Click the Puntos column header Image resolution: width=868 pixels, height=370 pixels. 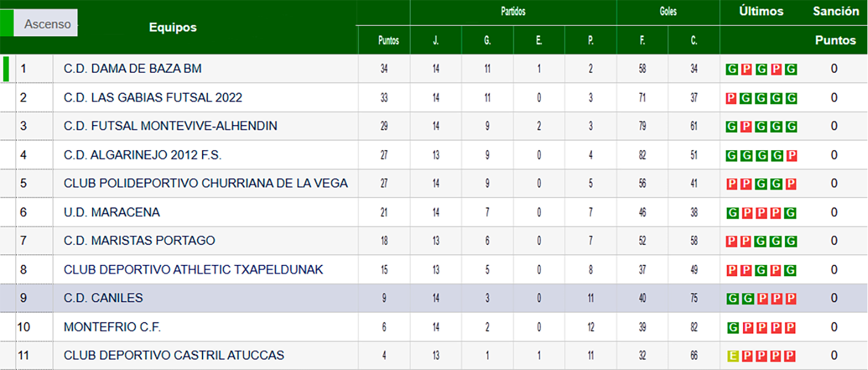coord(388,41)
